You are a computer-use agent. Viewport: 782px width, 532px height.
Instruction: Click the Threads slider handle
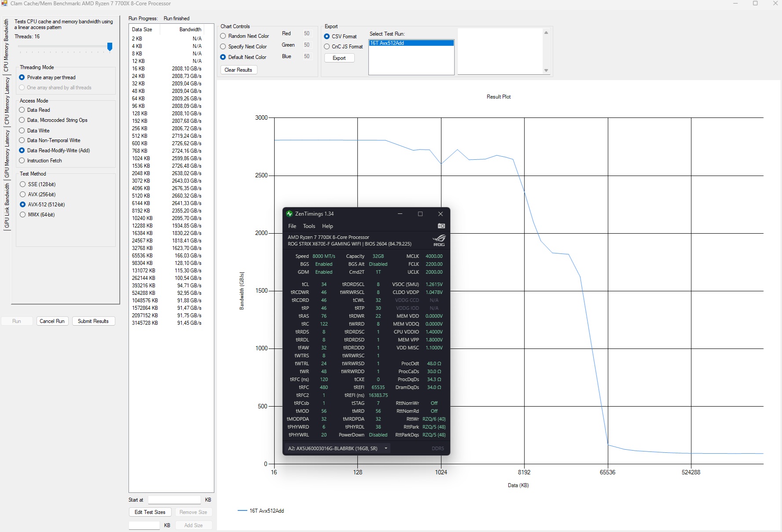pos(110,47)
